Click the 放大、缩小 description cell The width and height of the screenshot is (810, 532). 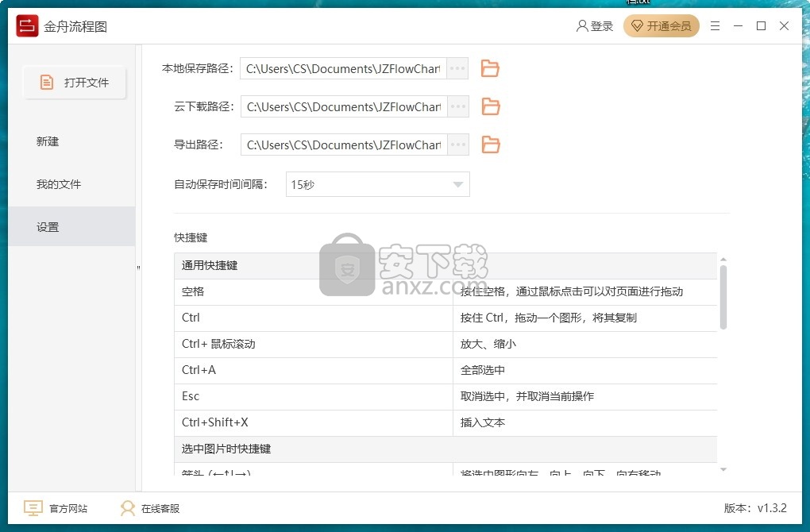click(585, 344)
